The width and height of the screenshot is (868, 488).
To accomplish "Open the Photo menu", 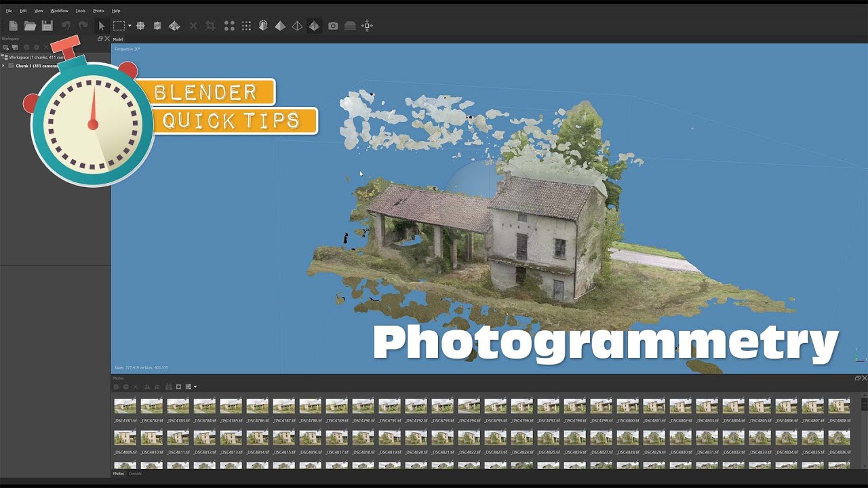I will click(98, 11).
